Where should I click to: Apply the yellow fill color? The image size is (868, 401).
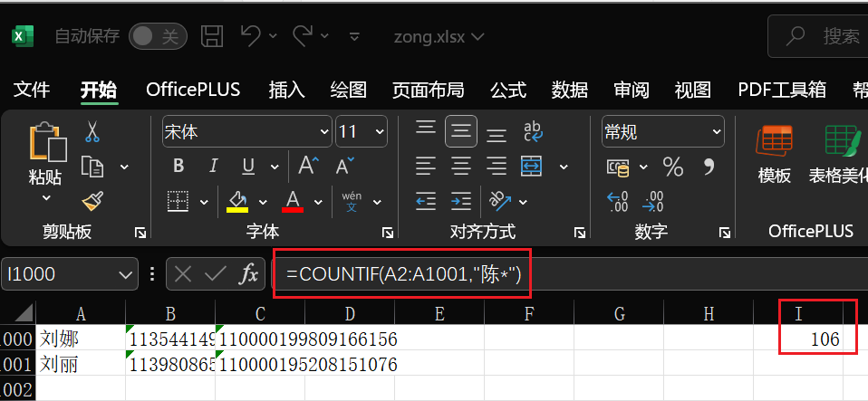(237, 200)
